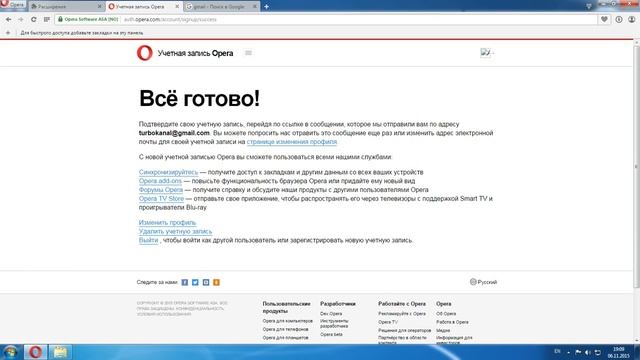Click the Удалить учетную запись link
This screenshot has height=360, width=640.
click(175, 231)
